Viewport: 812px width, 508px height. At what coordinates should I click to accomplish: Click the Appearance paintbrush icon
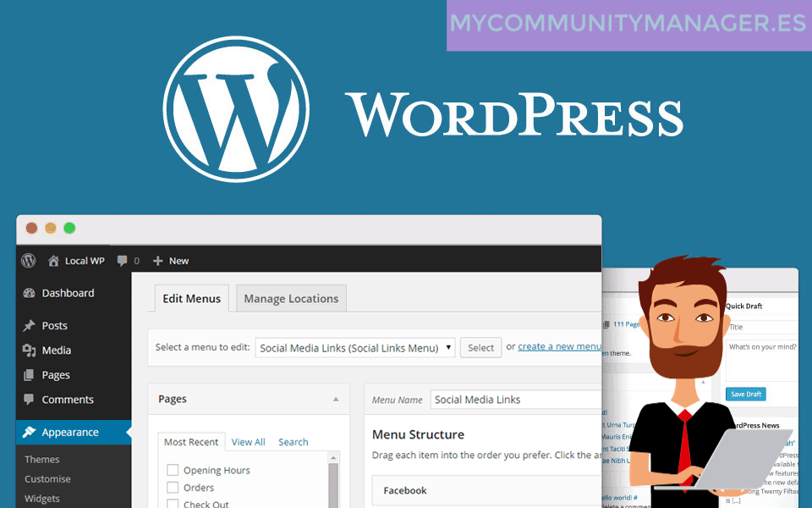[x=29, y=432]
